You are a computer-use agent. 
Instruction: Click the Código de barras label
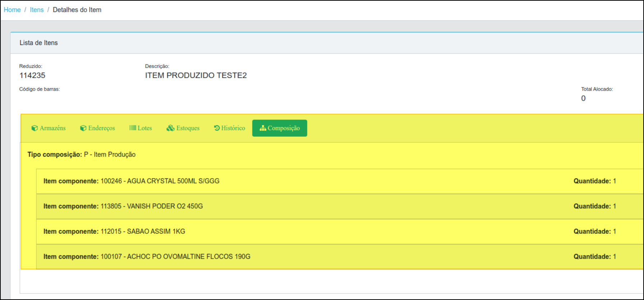pyautogui.click(x=40, y=89)
